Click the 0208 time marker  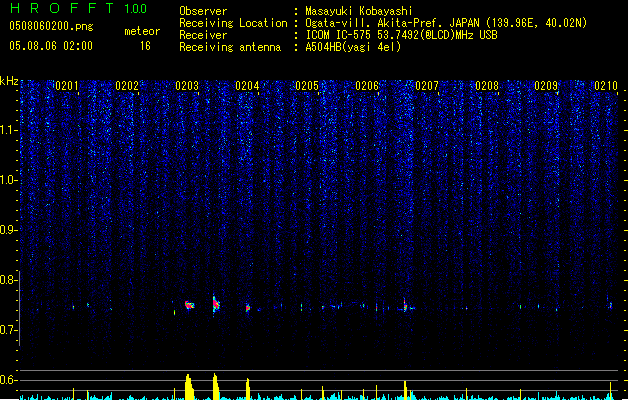(487, 86)
